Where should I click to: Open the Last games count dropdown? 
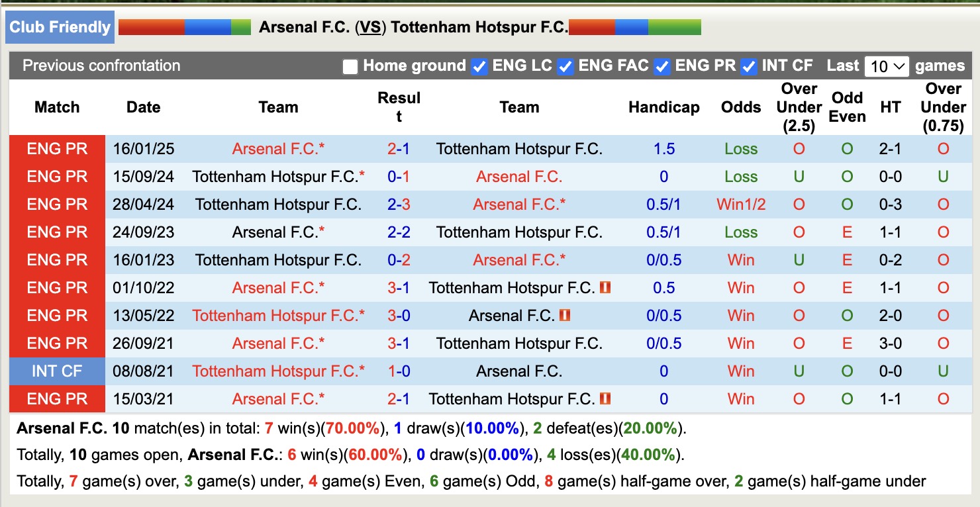[x=886, y=66]
